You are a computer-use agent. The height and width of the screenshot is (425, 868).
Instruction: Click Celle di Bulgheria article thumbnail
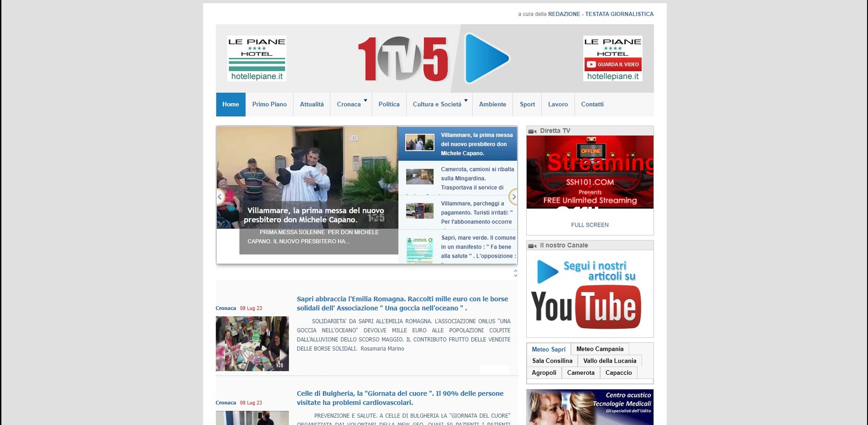(252, 418)
